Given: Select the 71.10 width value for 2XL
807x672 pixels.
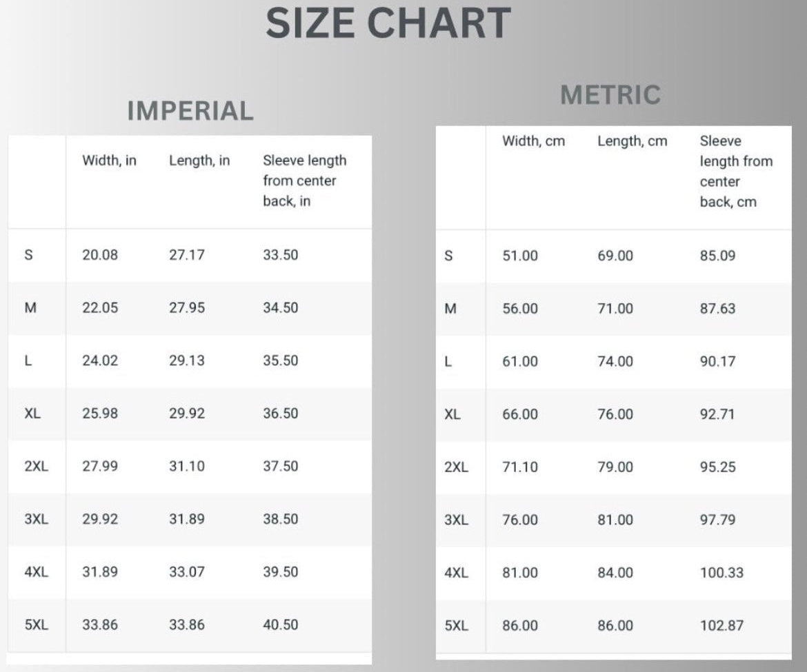Looking at the screenshot, I should pos(520,467).
